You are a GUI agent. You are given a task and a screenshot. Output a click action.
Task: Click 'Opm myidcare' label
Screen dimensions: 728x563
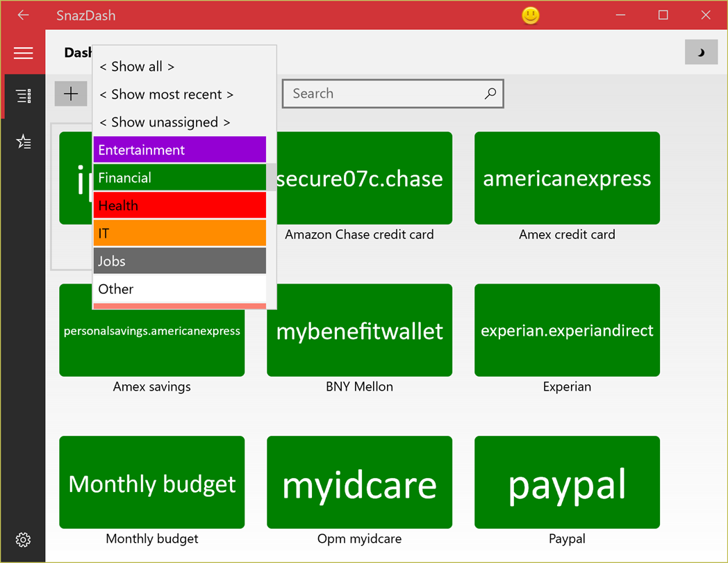359,539
